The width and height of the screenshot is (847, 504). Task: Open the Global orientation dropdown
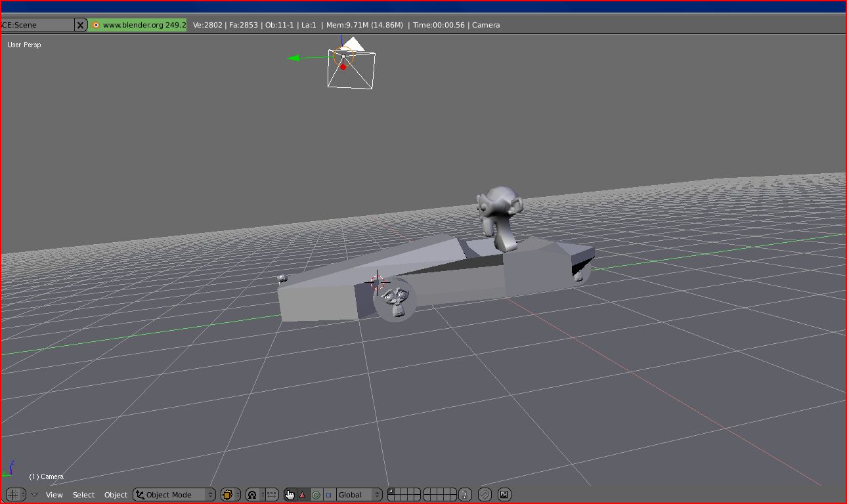358,495
